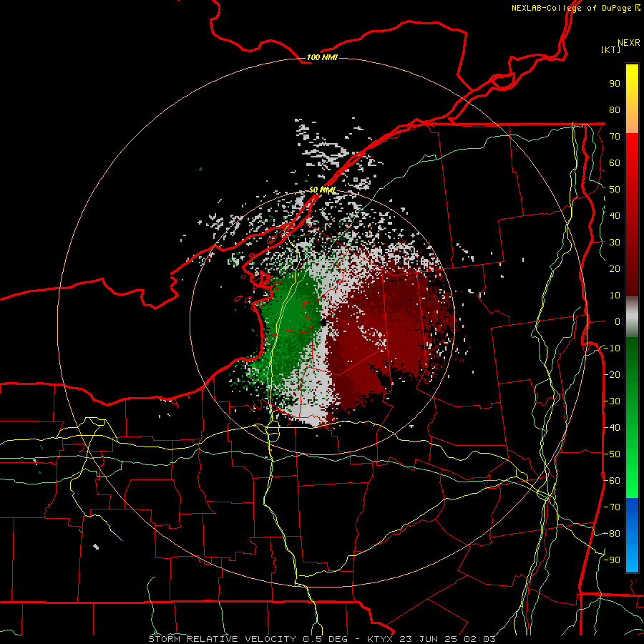Click the '10' value on the velocity scale
644x644 pixels.
click(x=615, y=296)
